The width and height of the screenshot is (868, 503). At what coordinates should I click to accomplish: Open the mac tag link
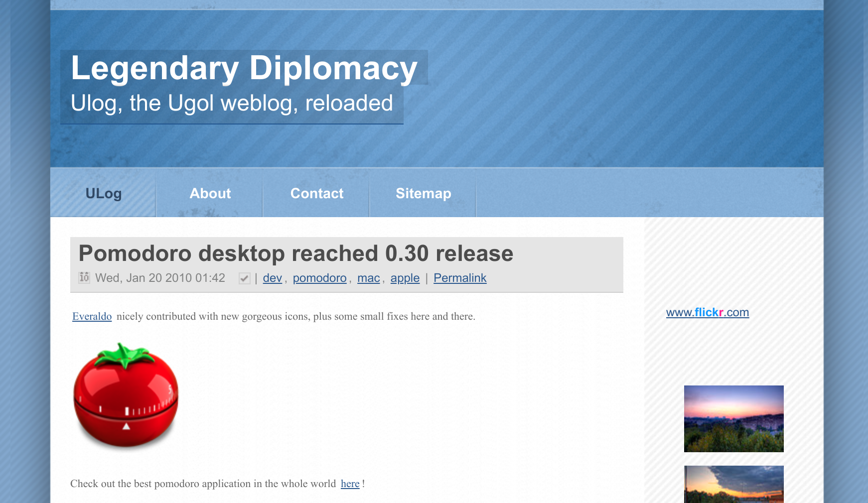pos(368,278)
